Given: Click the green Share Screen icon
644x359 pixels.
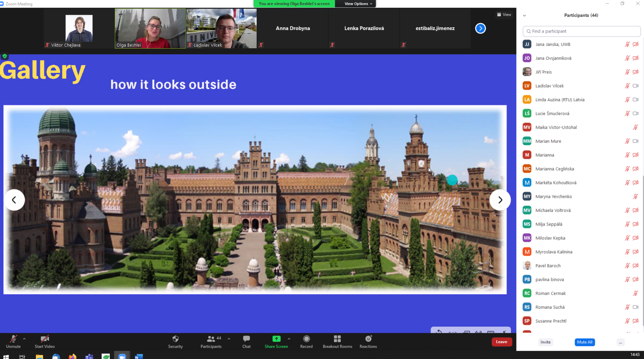Looking at the screenshot, I should click(276, 339).
